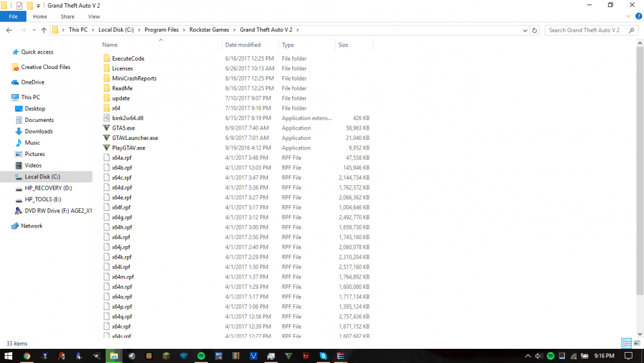Refresh the current folder view
The width and height of the screenshot is (644, 363).
tap(535, 30)
